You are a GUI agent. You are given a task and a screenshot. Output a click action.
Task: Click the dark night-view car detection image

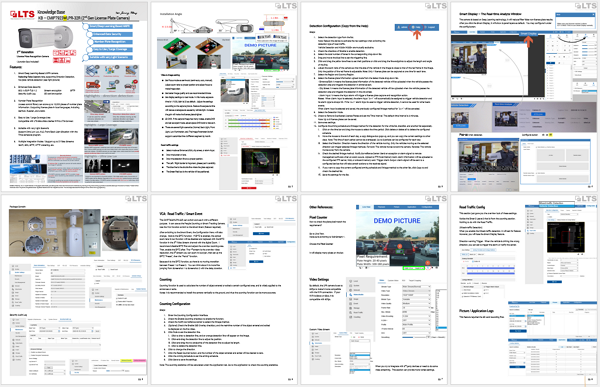(x=260, y=161)
